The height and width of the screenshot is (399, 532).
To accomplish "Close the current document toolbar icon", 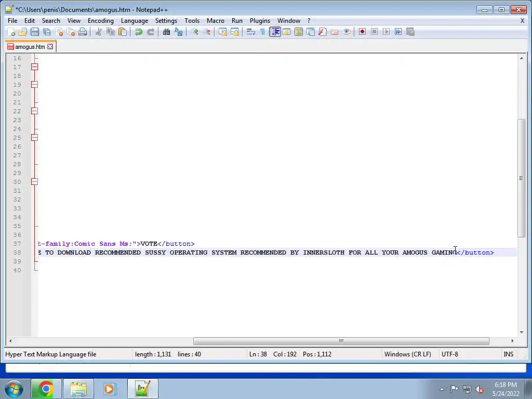I will point(59,32).
